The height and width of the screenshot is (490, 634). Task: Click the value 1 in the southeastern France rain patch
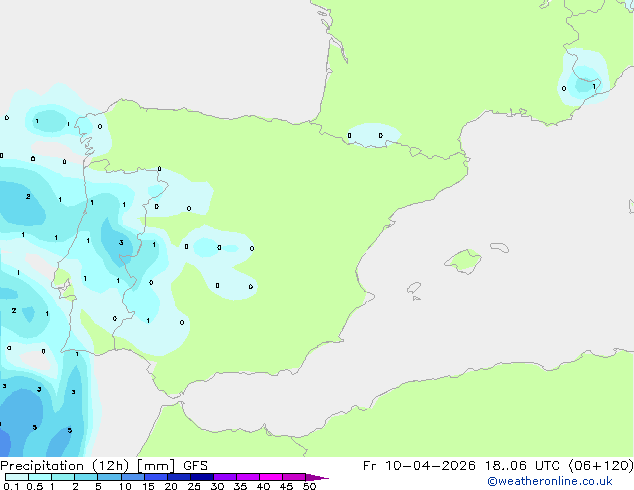[594, 87]
